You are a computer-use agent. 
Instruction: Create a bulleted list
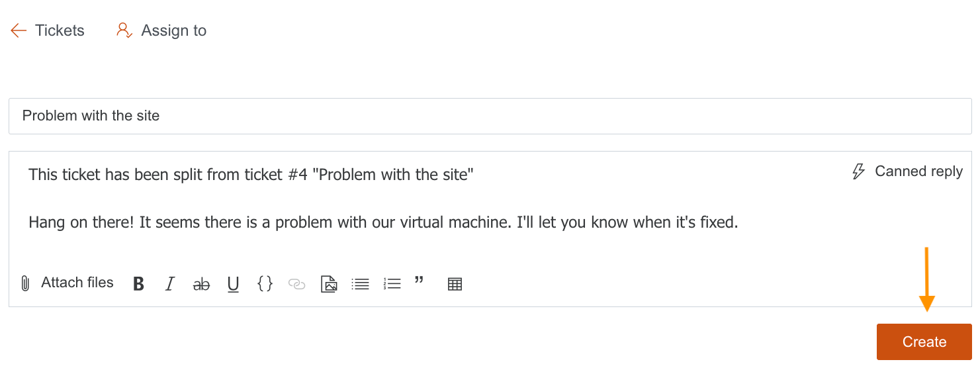[x=361, y=284]
